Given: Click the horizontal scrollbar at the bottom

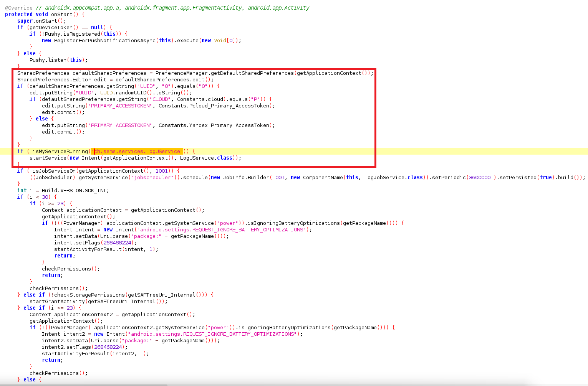Looking at the screenshot, I should tap(84, 384).
